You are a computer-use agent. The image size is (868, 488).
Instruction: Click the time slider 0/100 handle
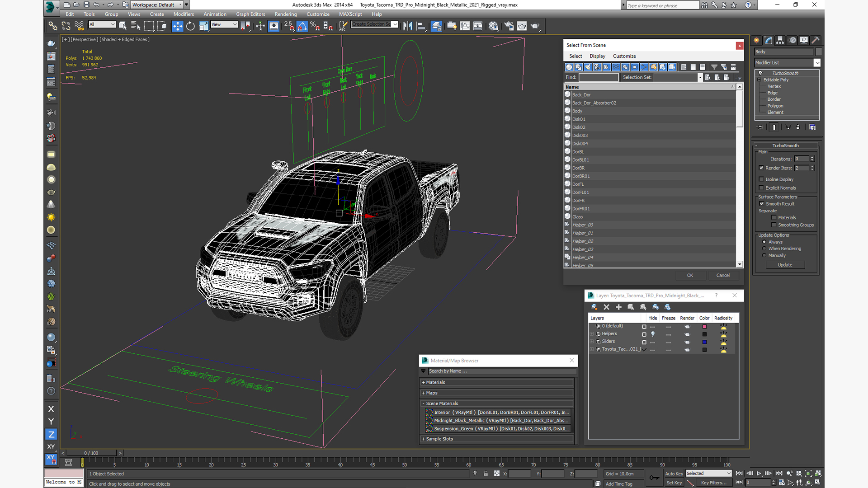[x=91, y=453]
